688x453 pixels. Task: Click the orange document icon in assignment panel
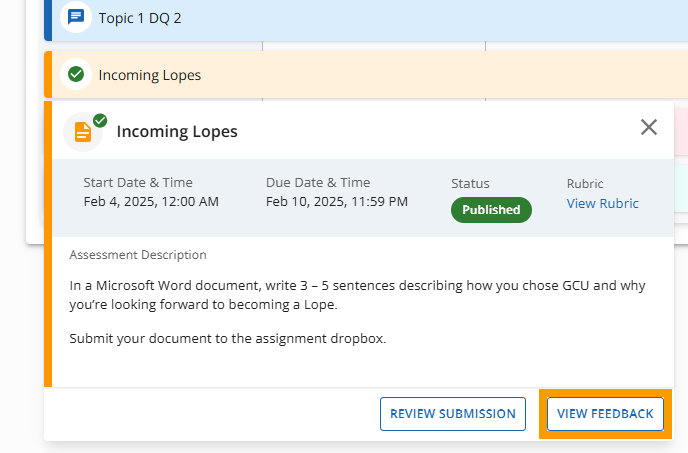[83, 132]
